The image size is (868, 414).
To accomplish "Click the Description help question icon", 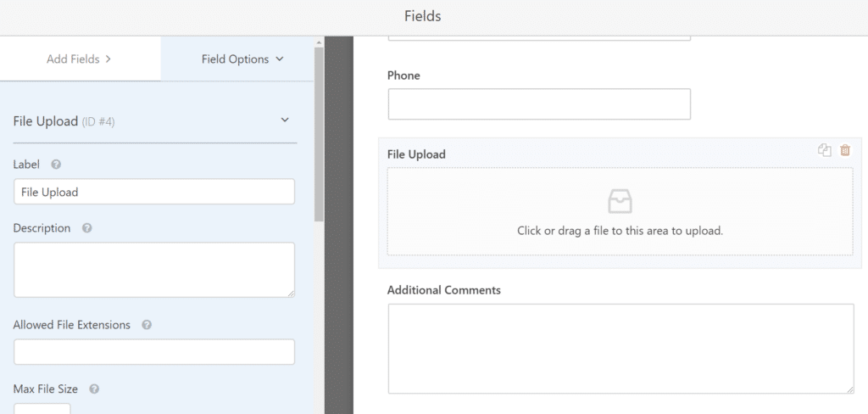I will click(86, 228).
